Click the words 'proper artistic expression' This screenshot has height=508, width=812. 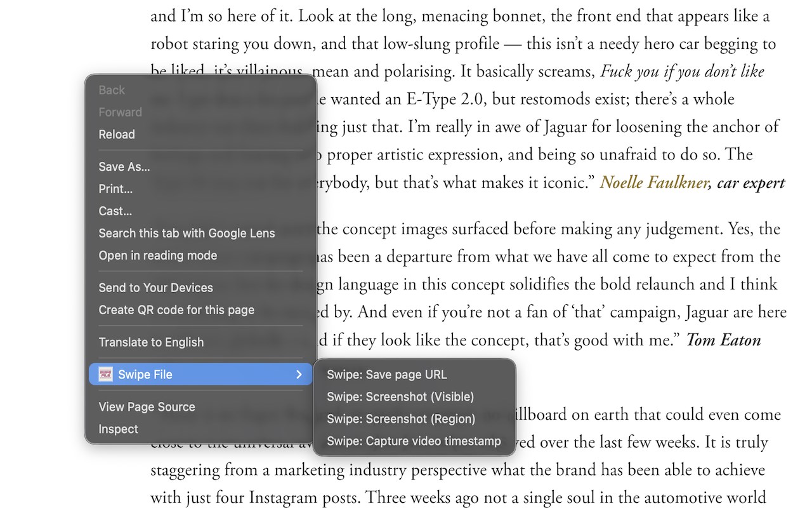pyautogui.click(x=416, y=155)
